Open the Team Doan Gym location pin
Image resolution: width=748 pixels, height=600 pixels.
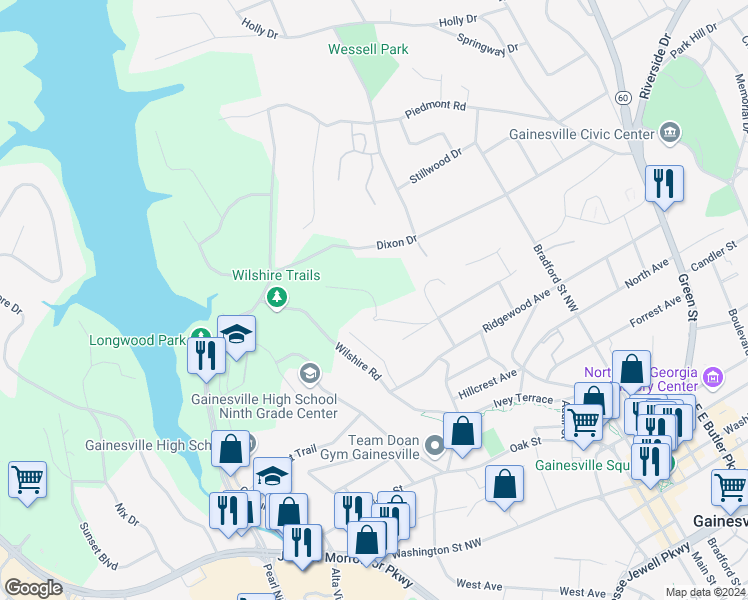(435, 446)
